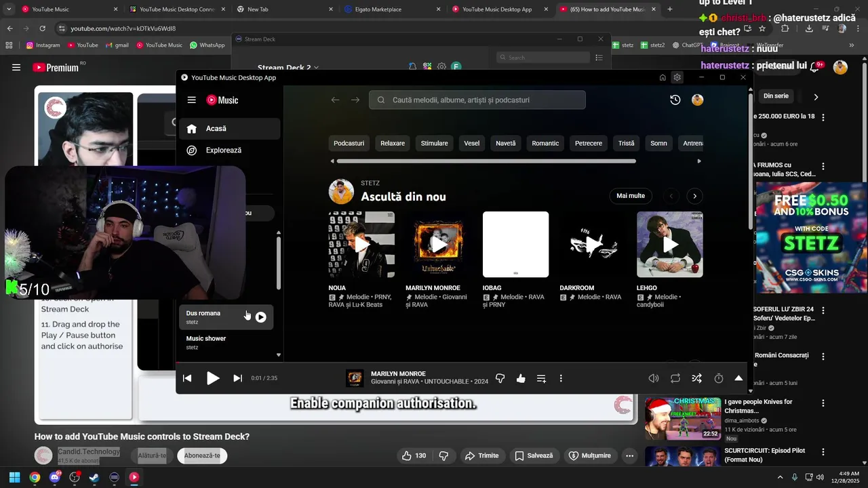Image resolution: width=868 pixels, height=488 pixels.
Task: Play the Dus romana playlist
Action: pos(260,317)
